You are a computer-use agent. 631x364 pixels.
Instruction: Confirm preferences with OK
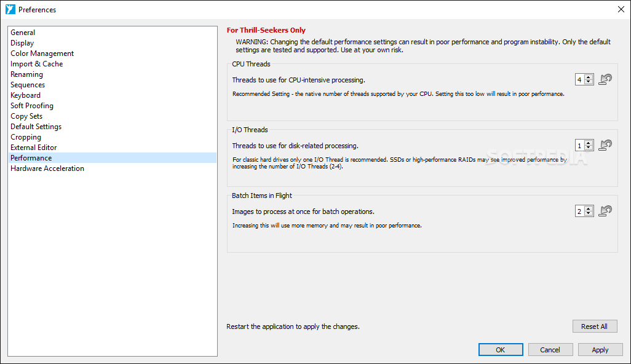(x=500, y=349)
